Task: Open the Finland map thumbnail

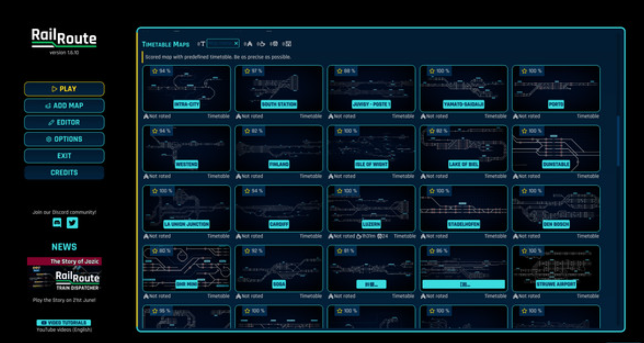Action: click(279, 148)
